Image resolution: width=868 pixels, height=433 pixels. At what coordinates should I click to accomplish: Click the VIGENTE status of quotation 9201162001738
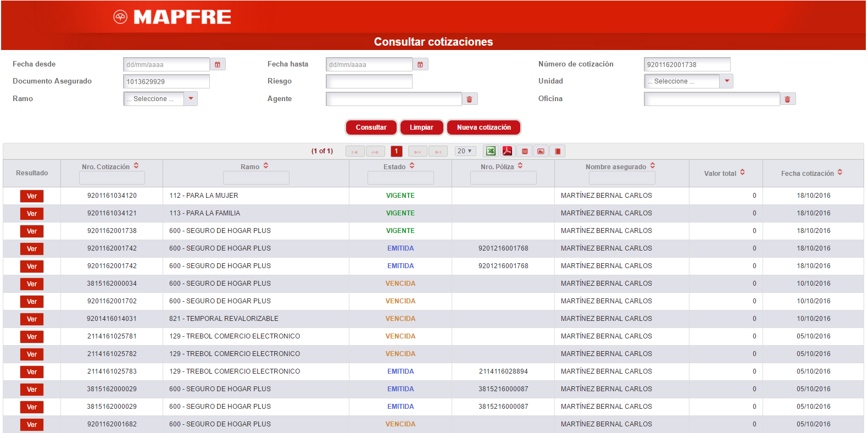pyautogui.click(x=400, y=231)
